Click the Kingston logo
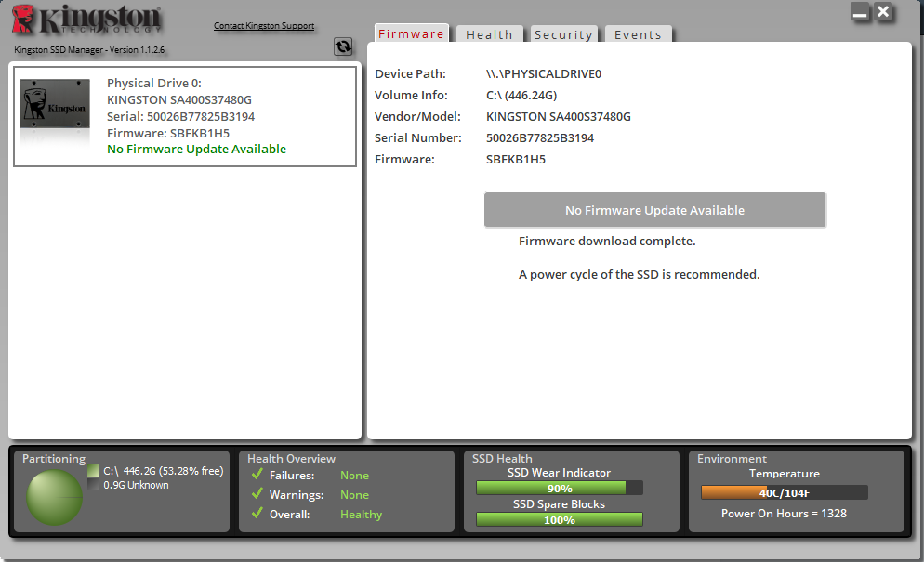 (86, 20)
